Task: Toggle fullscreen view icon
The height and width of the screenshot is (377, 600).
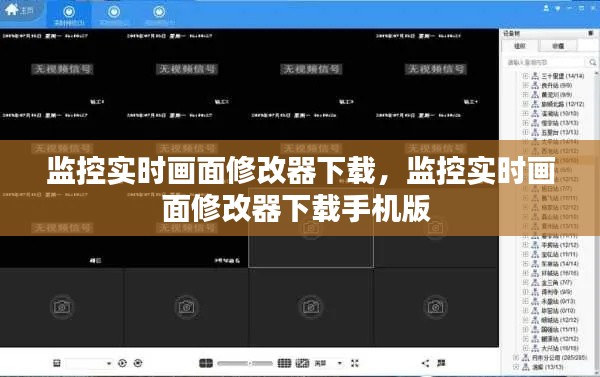Action: pos(355,363)
